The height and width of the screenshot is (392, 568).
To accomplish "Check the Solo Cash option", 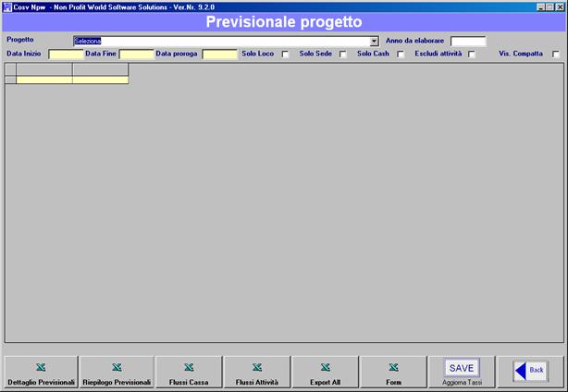I will coord(401,55).
